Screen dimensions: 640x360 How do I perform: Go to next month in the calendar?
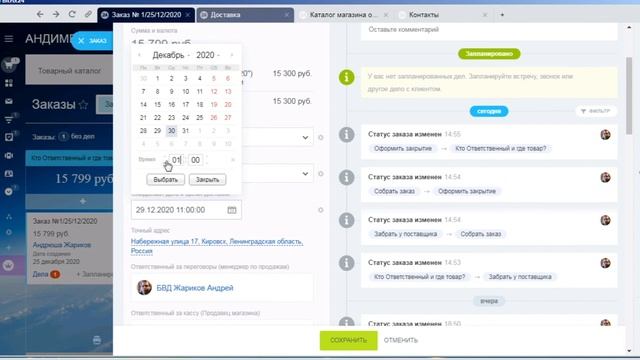232,55
